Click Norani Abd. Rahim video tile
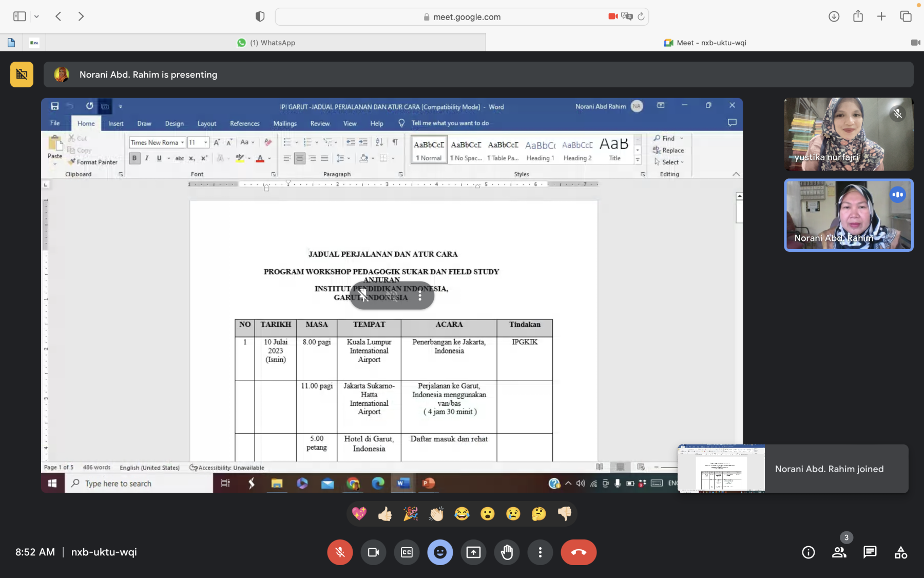 tap(849, 215)
